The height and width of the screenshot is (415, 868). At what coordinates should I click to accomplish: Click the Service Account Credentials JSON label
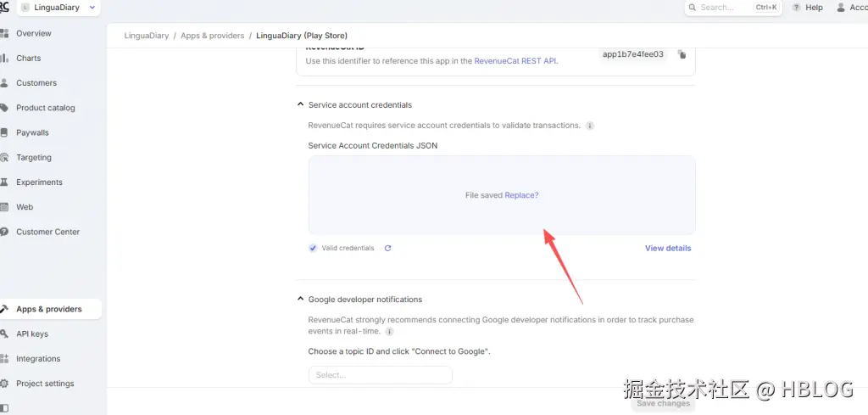(x=373, y=146)
